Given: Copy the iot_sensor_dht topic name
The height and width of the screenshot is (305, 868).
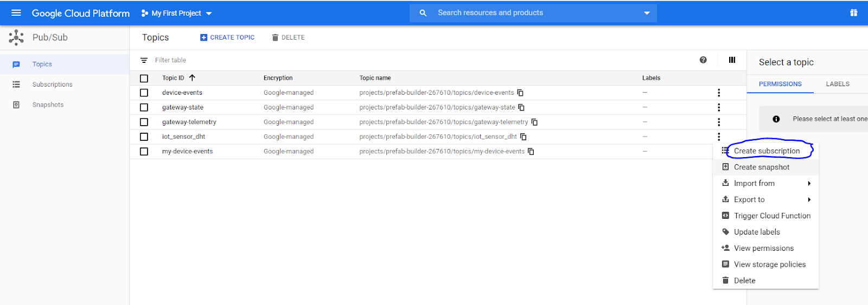Looking at the screenshot, I should (524, 137).
